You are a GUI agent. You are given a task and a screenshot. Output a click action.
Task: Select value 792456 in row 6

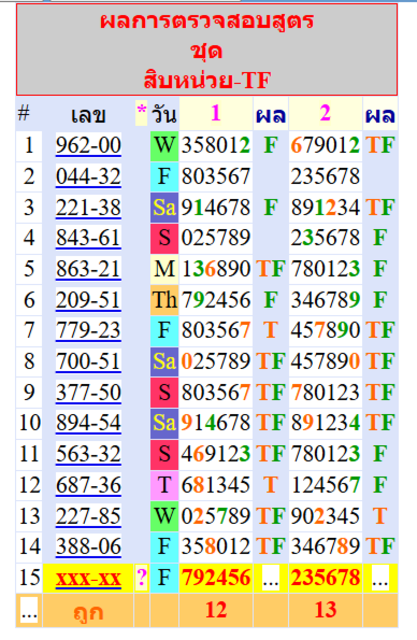216,300
